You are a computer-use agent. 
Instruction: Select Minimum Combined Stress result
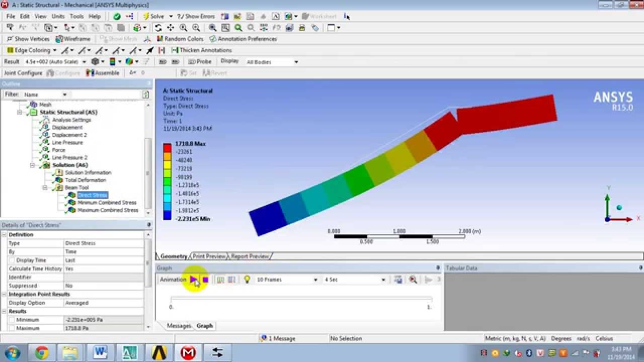[107, 203]
